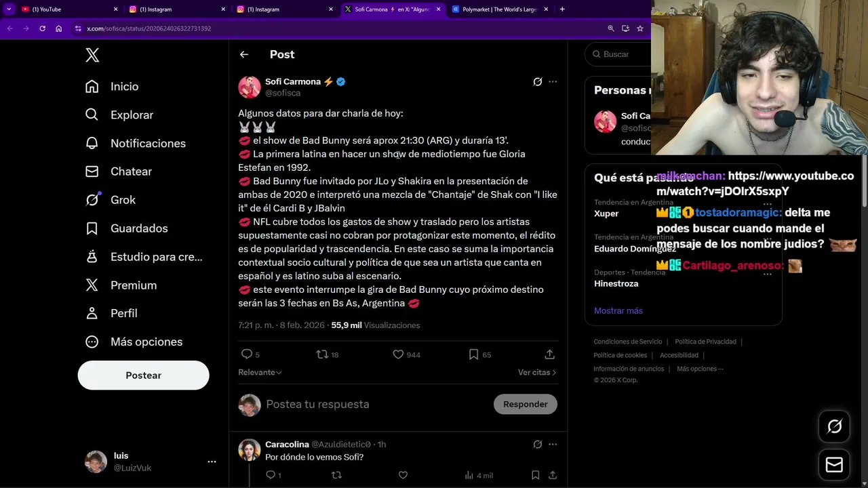Open Inicio home in sidebar

(x=112, y=87)
